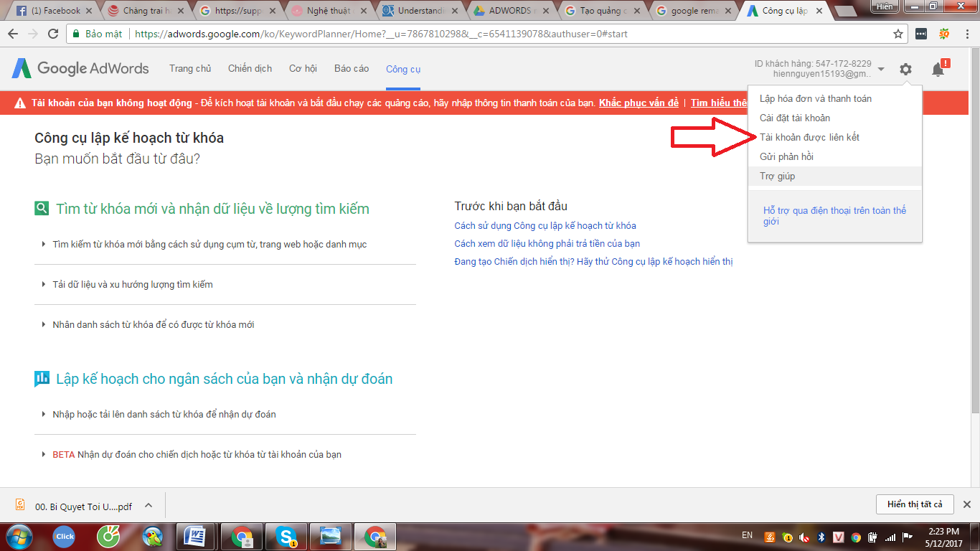Screen dimensions: 980x551
Task: Click "Hiển thị tất cả" downloads button
Action: tap(914, 504)
